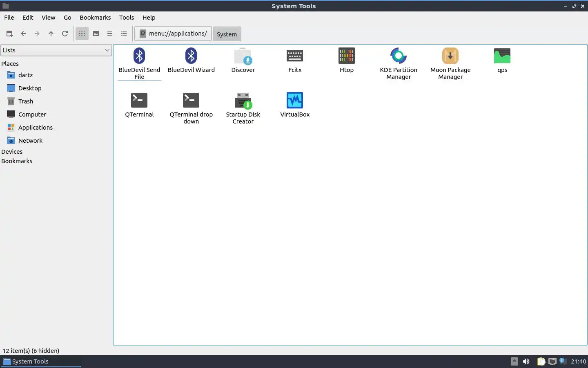588x368 pixels.
Task: Select Startup Disk Creator
Action: click(243, 108)
